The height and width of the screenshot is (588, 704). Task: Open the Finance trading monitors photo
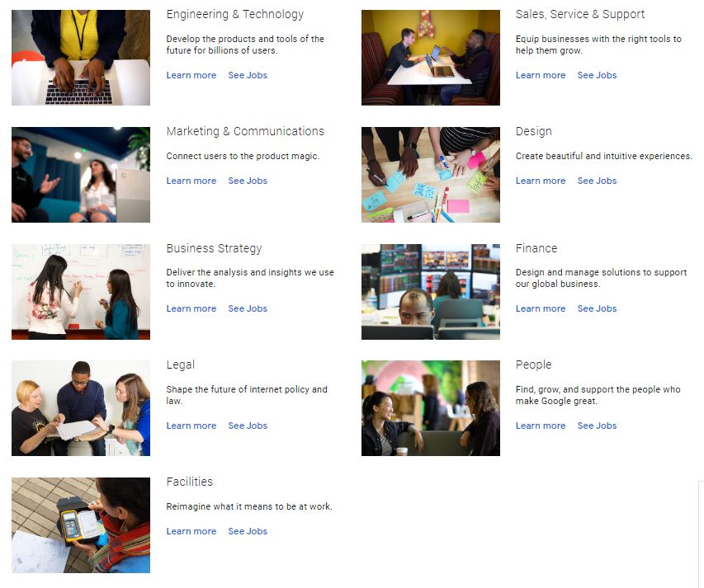431,292
